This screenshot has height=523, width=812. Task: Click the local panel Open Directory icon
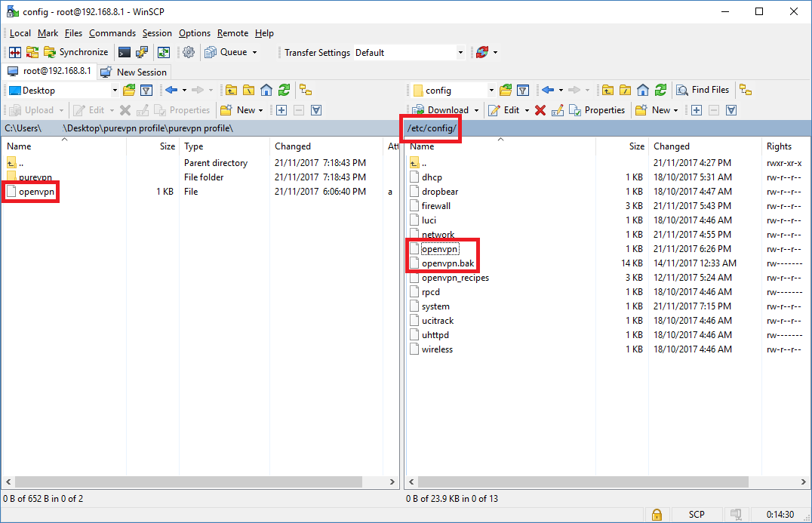point(129,91)
